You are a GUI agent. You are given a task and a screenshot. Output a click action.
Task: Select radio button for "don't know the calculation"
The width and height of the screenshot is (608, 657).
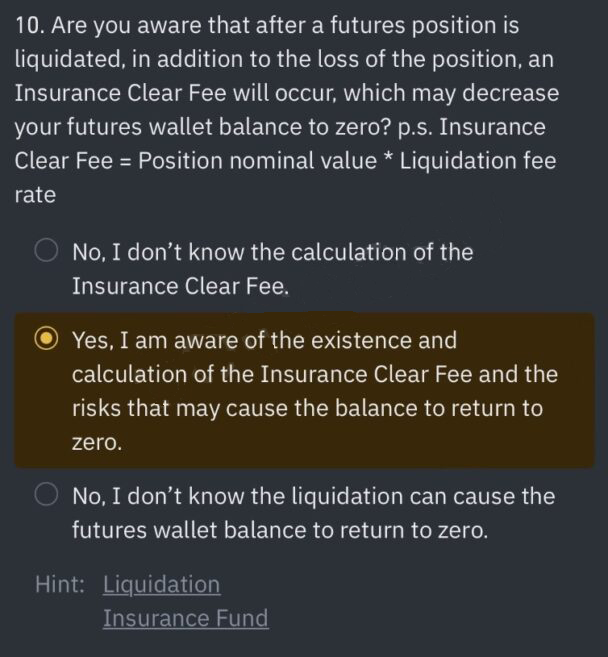tap(46, 251)
